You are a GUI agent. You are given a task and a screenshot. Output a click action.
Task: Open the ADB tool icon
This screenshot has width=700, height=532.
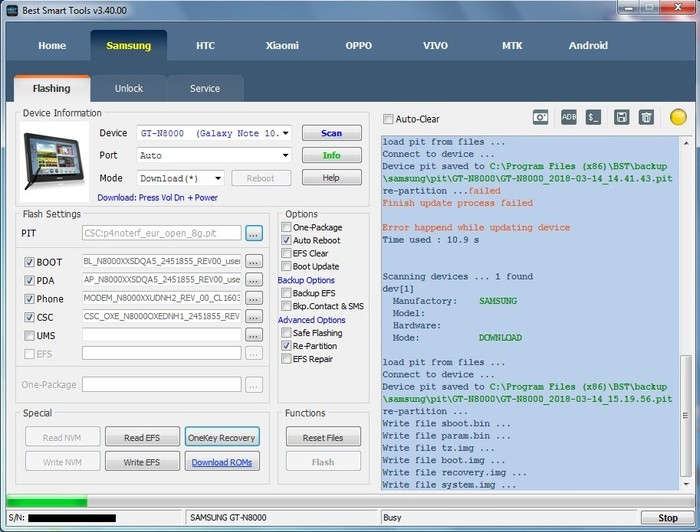[x=568, y=117]
